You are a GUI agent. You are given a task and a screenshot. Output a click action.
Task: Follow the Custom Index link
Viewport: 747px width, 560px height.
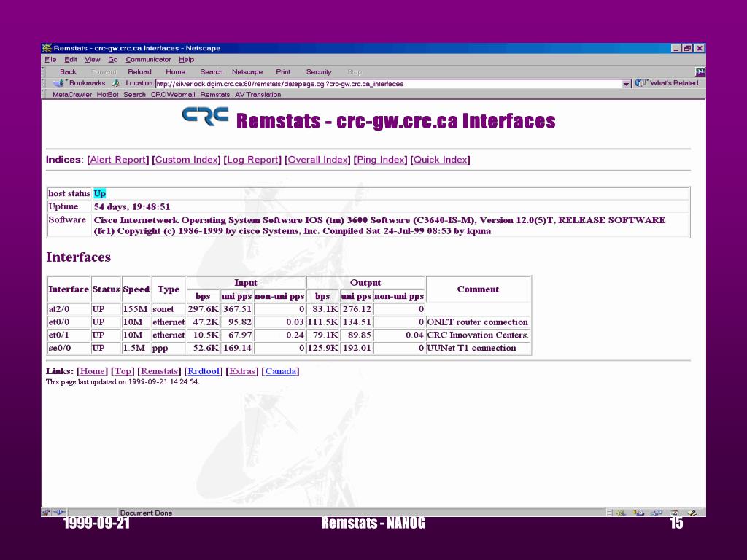coord(187,160)
